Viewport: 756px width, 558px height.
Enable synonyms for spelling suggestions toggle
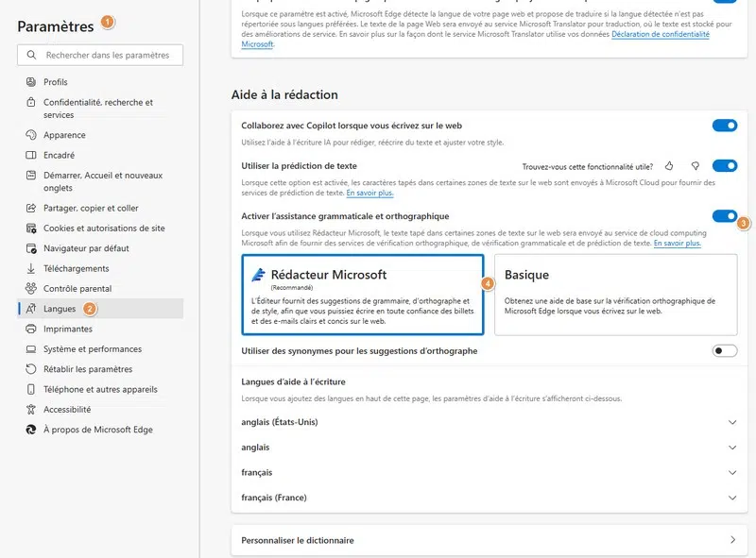click(x=725, y=351)
